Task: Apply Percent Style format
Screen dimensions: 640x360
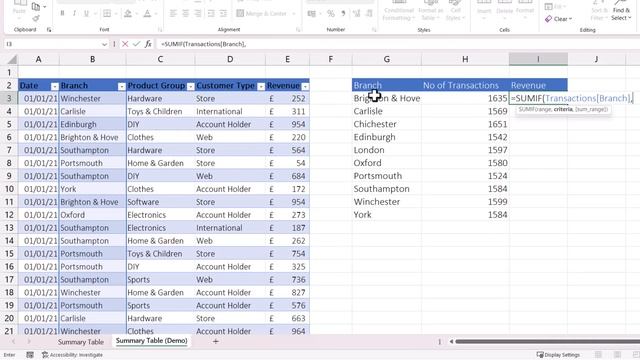Action: (x=331, y=13)
